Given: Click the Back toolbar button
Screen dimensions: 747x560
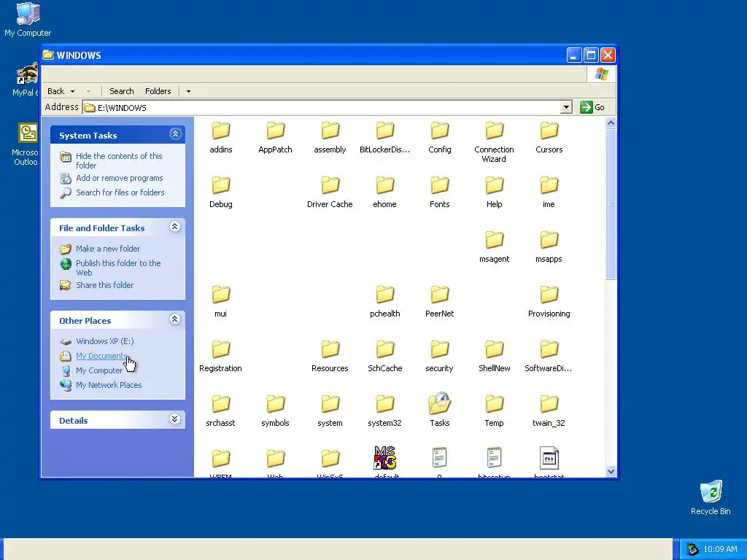Looking at the screenshot, I should [55, 91].
